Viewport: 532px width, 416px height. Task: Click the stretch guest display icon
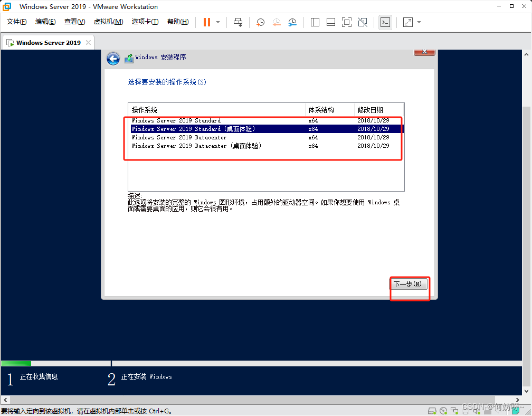(x=407, y=22)
